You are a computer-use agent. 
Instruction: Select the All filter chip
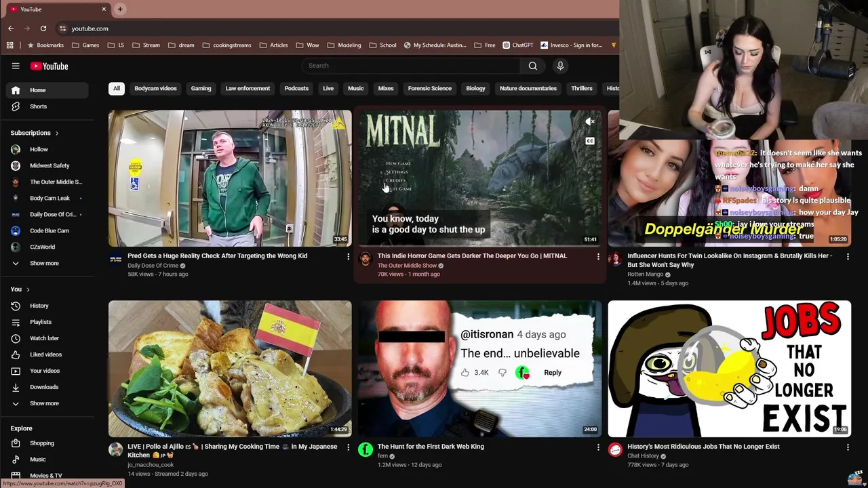click(x=117, y=89)
